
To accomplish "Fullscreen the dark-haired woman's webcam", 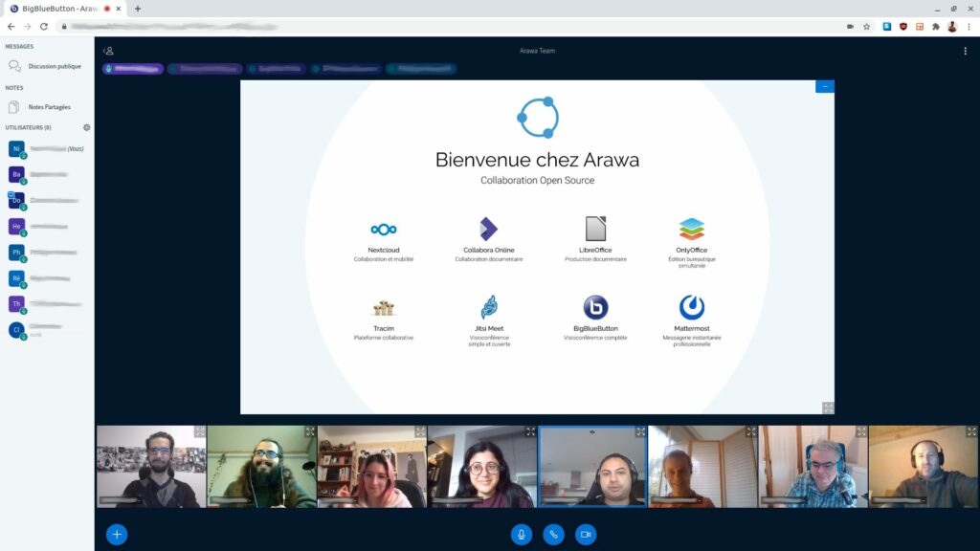I will coord(530,431).
